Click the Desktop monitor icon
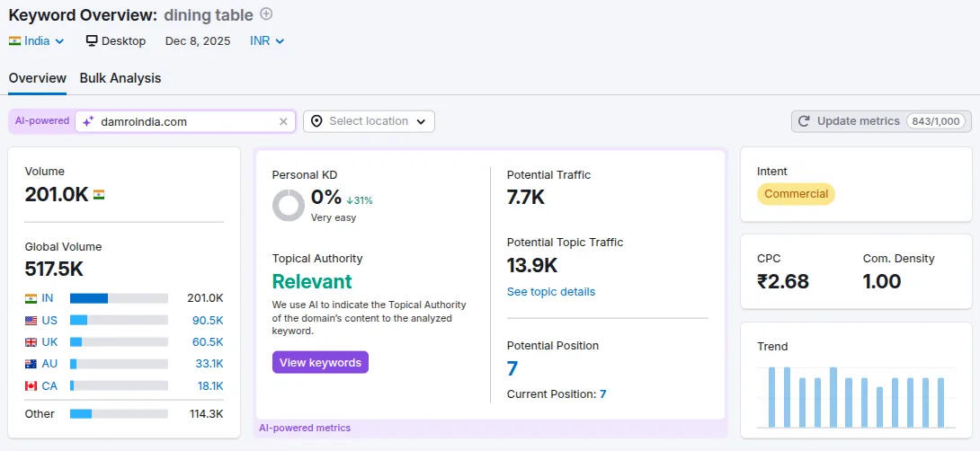Viewport: 980px width, 451px height. pyautogui.click(x=92, y=41)
